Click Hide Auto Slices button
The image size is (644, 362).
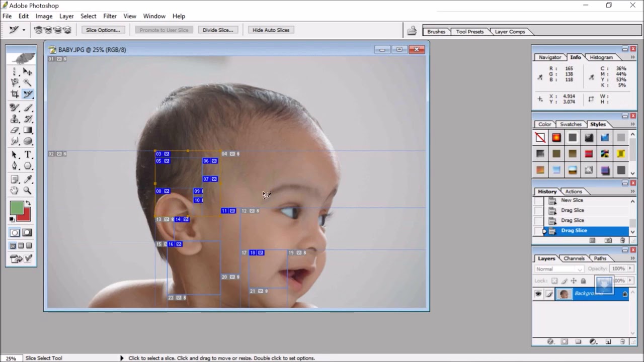(271, 30)
